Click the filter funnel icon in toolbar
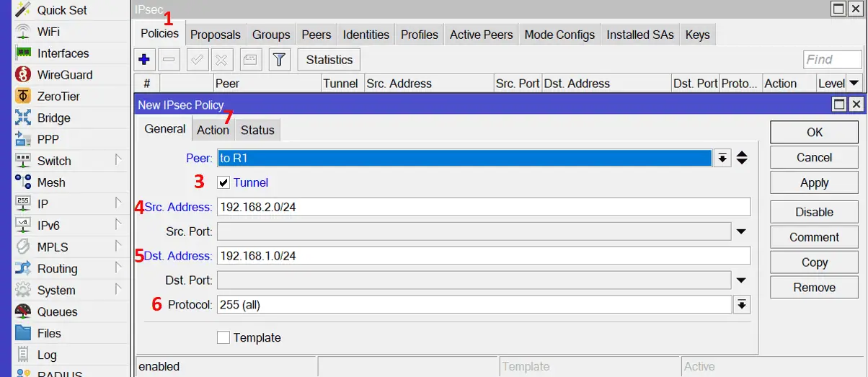The image size is (868, 377). [x=280, y=60]
